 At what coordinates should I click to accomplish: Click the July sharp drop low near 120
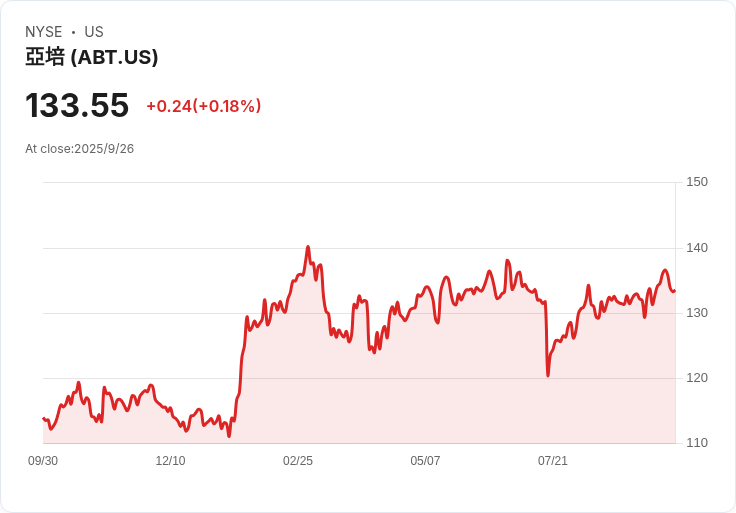548,375
